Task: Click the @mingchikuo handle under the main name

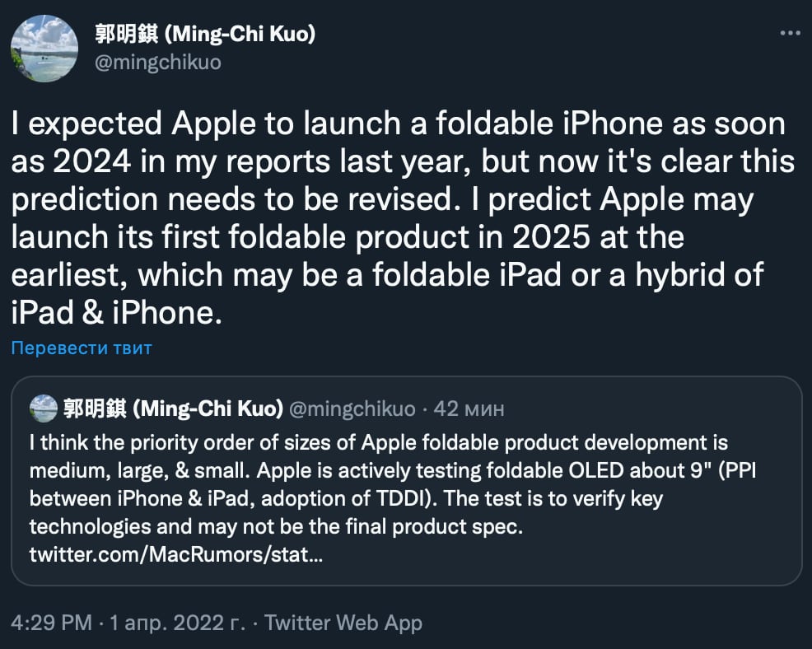Action: (x=158, y=62)
